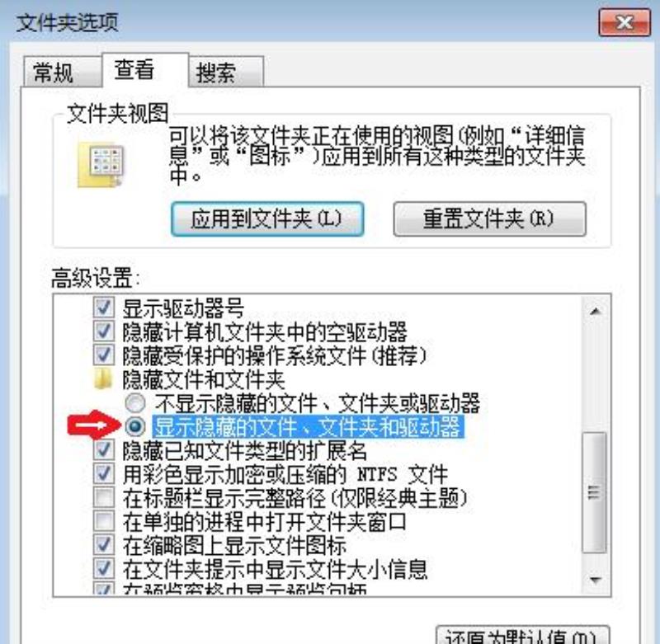Click the scrollbar up arrow
The image size is (660, 644).
click(x=595, y=311)
